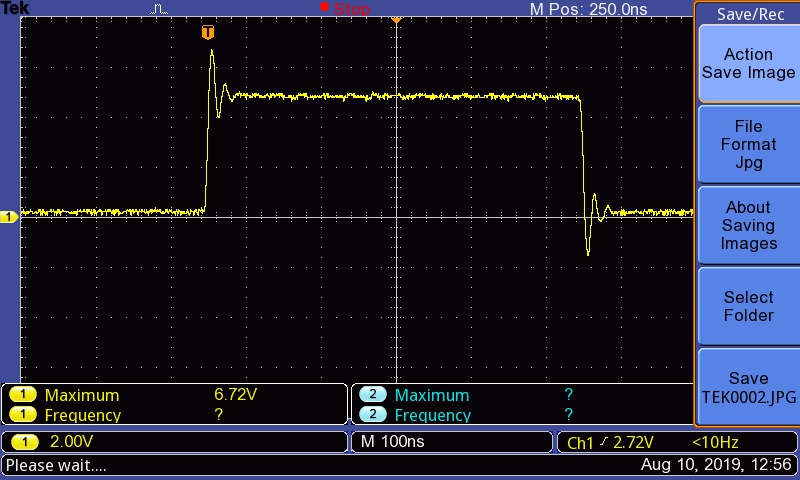The width and height of the screenshot is (800, 480).
Task: Click the orange T trigger marker
Action: coord(208,32)
